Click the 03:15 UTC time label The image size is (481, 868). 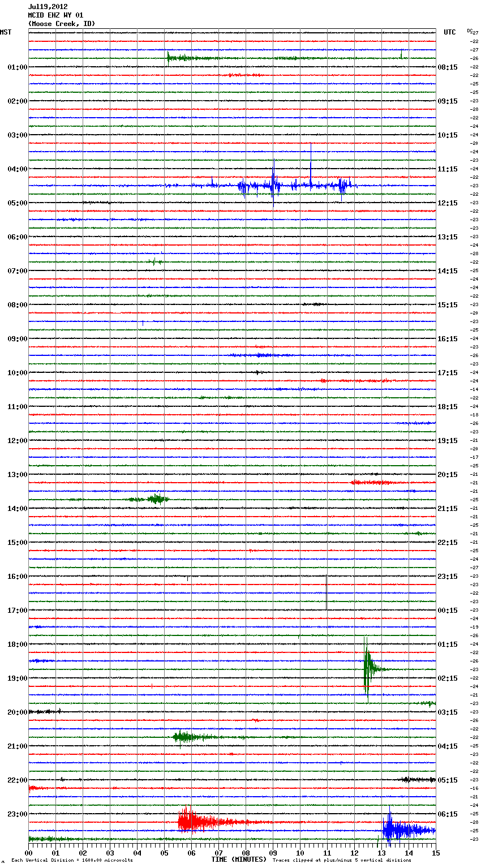448,712
